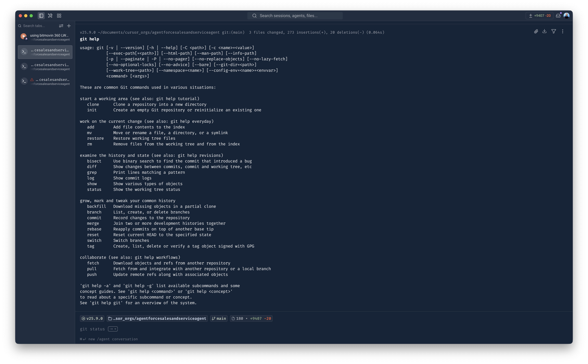This screenshot has height=364, width=588.
Task: Open the tools (wrench and screwdriver) icon
Action: point(50,16)
